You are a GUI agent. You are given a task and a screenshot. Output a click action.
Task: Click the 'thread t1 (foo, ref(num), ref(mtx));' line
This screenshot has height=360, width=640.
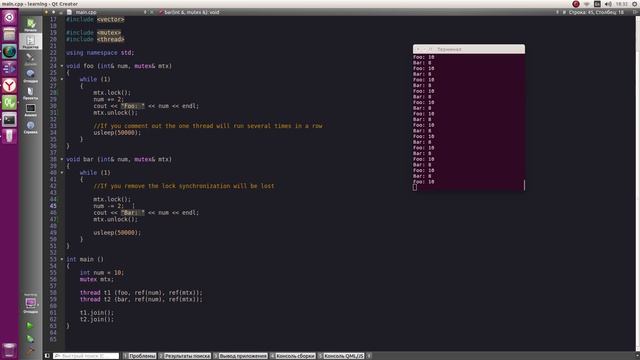click(x=141, y=293)
